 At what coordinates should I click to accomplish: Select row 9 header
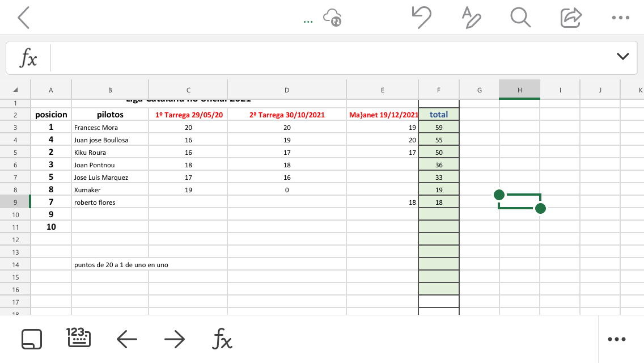coord(15,202)
